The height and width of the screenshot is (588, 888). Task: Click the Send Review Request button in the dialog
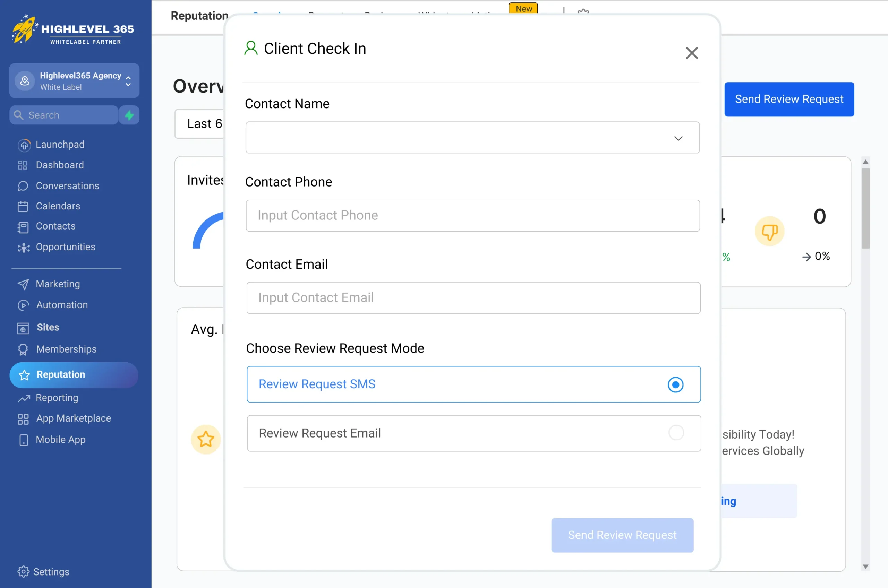622,535
